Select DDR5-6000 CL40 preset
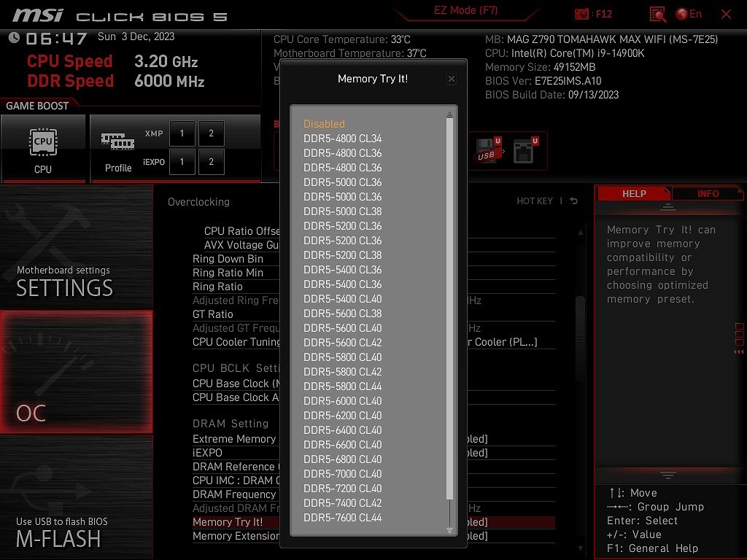The width and height of the screenshot is (747, 560). point(342,401)
